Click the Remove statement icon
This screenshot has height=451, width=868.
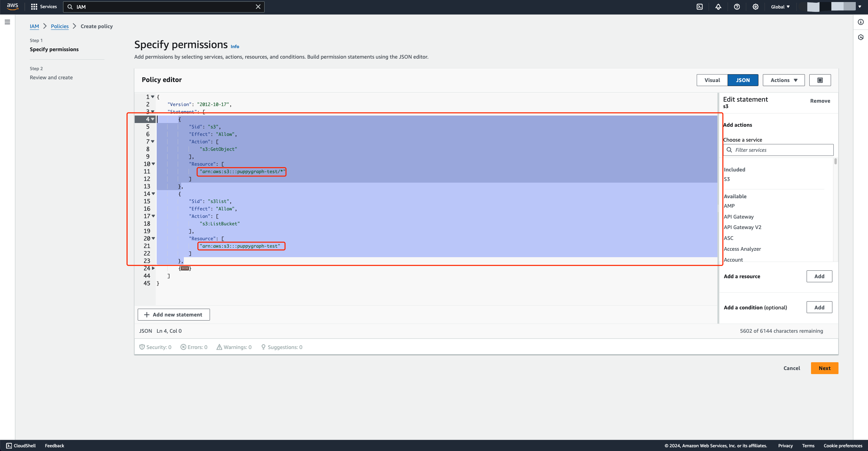[x=821, y=101]
